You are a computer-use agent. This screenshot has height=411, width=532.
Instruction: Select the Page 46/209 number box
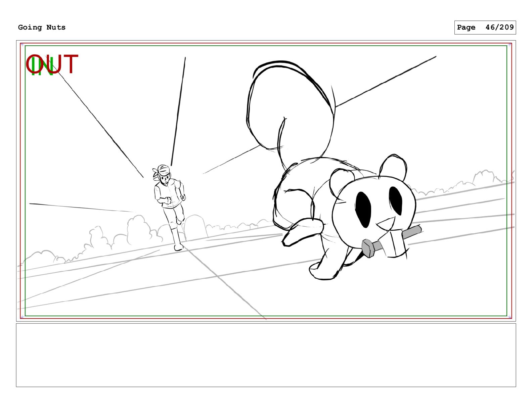[x=485, y=27]
